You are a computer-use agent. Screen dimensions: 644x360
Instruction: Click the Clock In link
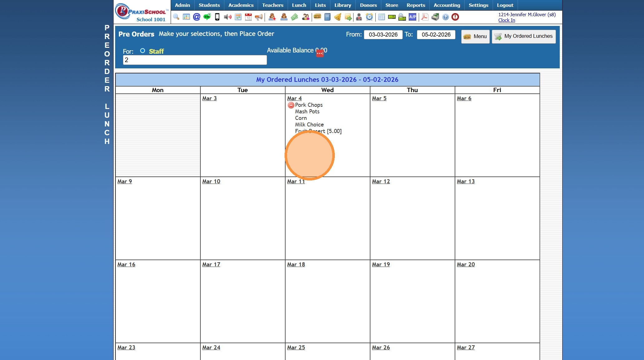click(506, 20)
